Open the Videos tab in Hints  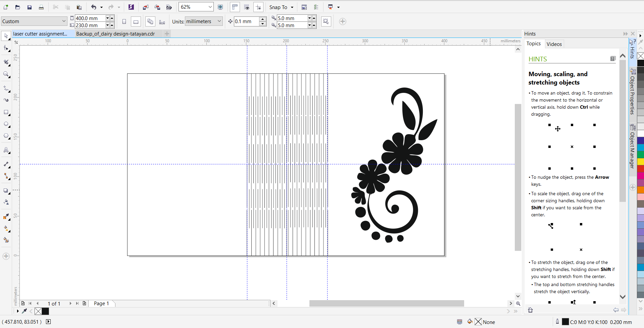point(554,44)
